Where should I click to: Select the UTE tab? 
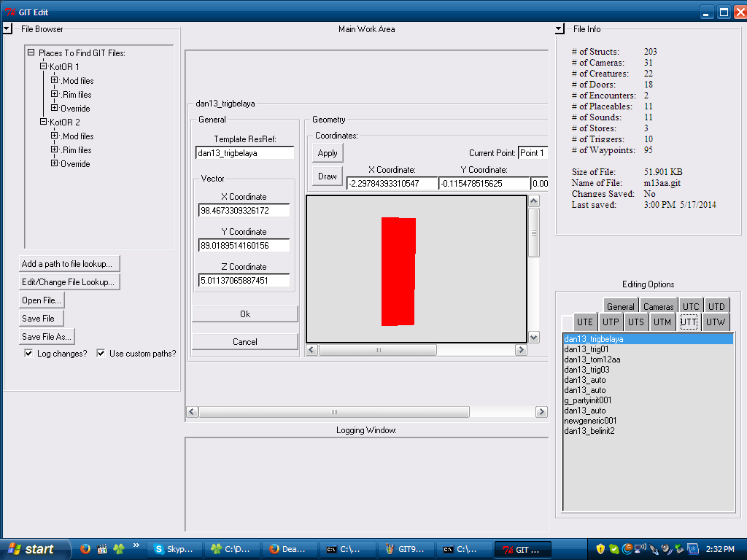585,322
